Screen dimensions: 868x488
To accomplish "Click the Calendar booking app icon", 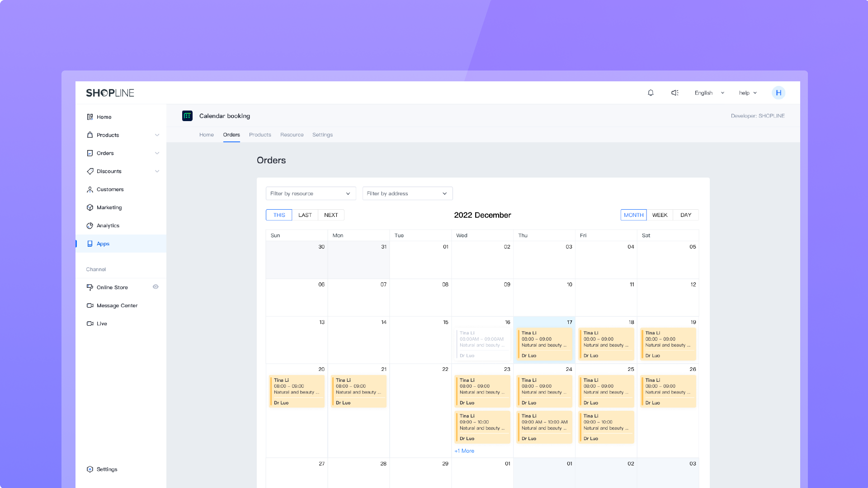I will [x=187, y=116].
